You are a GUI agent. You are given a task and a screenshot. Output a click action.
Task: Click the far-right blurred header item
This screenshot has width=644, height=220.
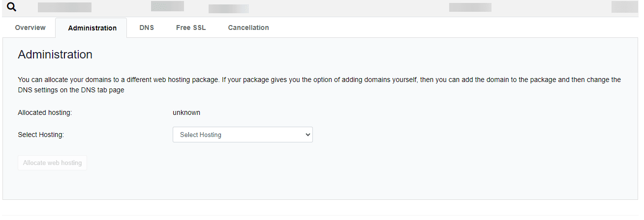[x=624, y=7]
